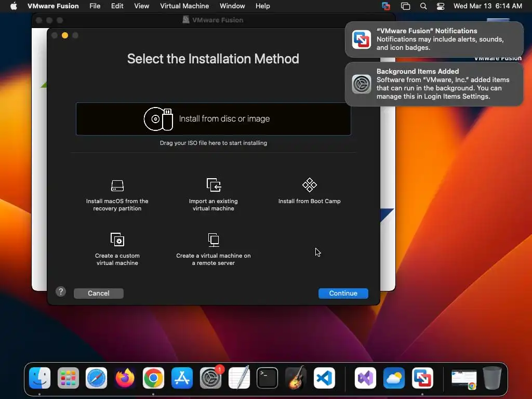Open the cloud weather app in dock
Image resolution: width=532 pixels, height=399 pixels.
(x=394, y=378)
